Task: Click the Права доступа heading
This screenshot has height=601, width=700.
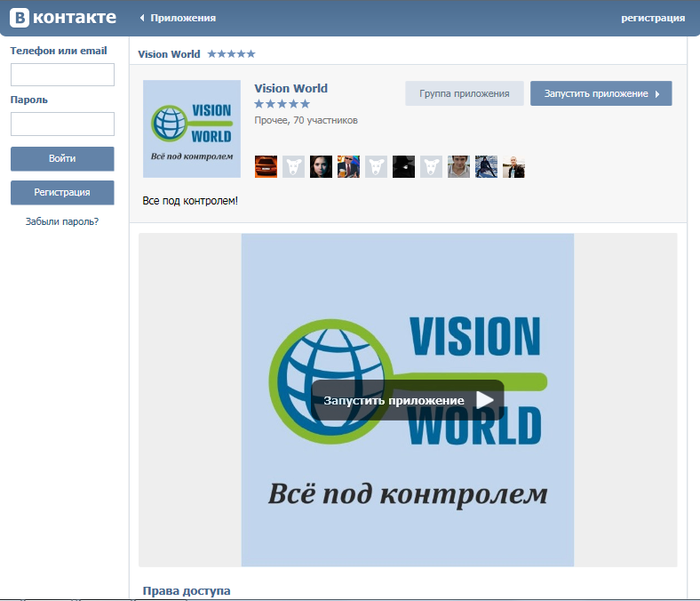Action: click(187, 590)
